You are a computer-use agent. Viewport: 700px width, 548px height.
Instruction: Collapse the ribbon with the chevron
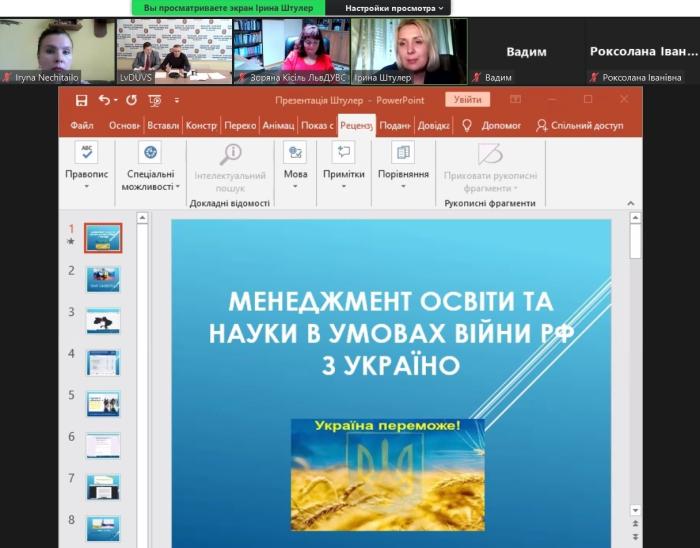(x=630, y=202)
